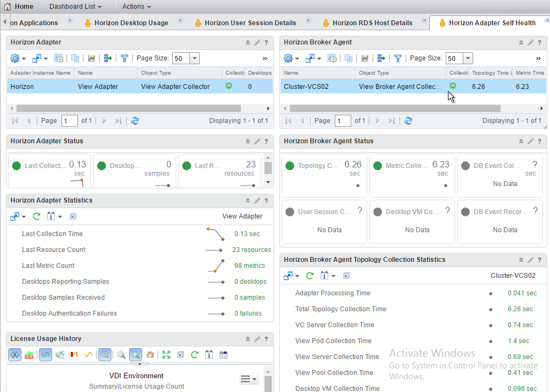The width and height of the screenshot is (550, 392).
Task: Toggle stacked chart in License Usage History
Action: 29,355
